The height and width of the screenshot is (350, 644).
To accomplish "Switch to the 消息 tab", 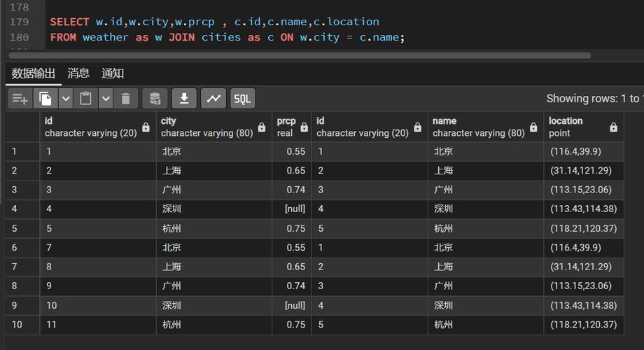I will (x=78, y=73).
